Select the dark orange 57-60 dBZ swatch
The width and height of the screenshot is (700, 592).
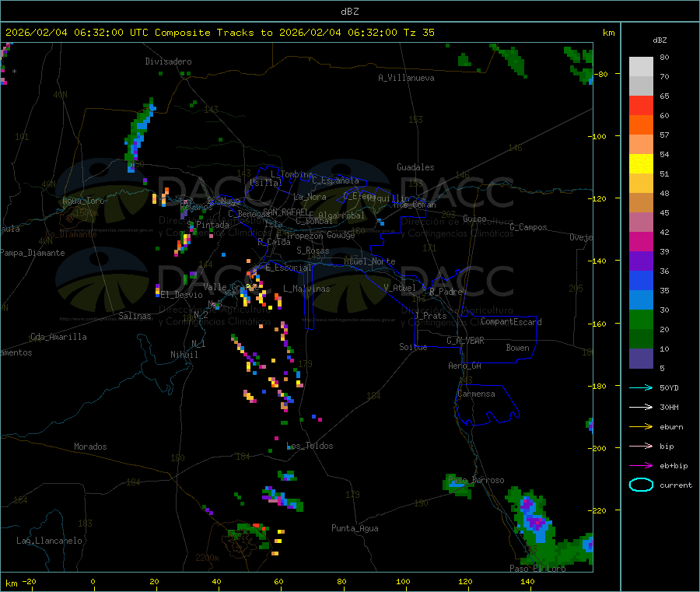tap(641, 125)
